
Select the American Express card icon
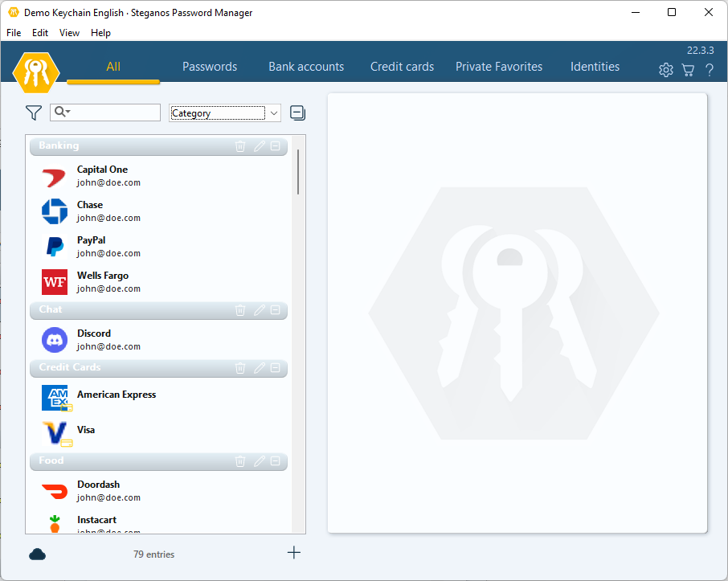pyautogui.click(x=55, y=398)
